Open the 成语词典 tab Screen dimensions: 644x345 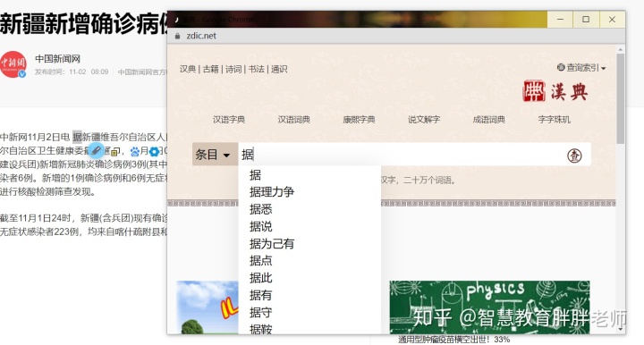point(488,120)
